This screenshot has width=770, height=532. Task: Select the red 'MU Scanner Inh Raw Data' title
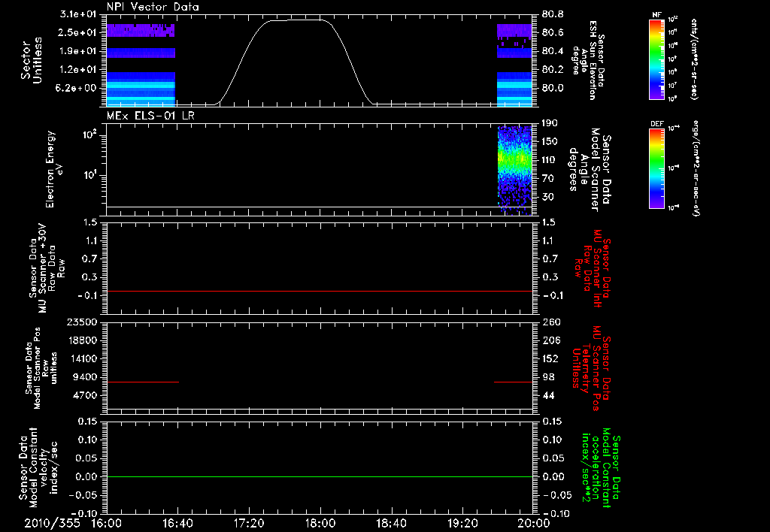(x=593, y=268)
